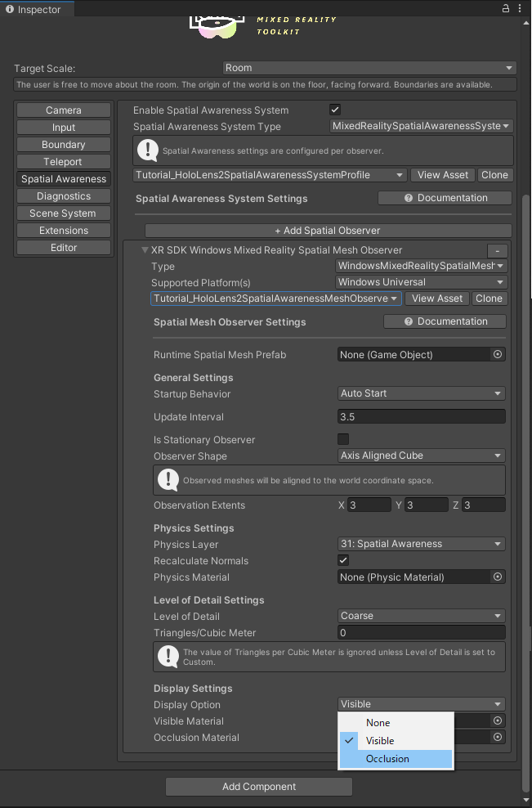The width and height of the screenshot is (532, 808).
Task: Click the Update Interval field
Action: (422, 417)
